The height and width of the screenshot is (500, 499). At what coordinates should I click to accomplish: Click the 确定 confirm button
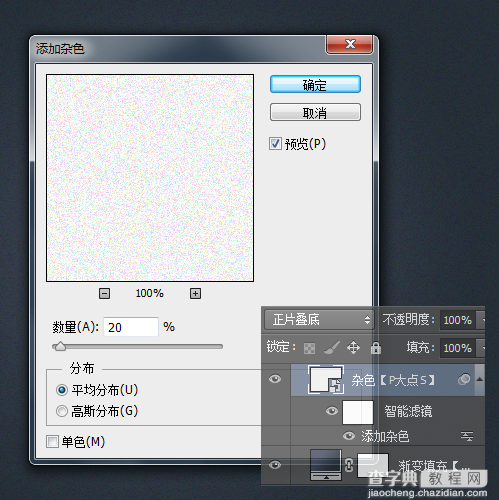click(x=315, y=84)
